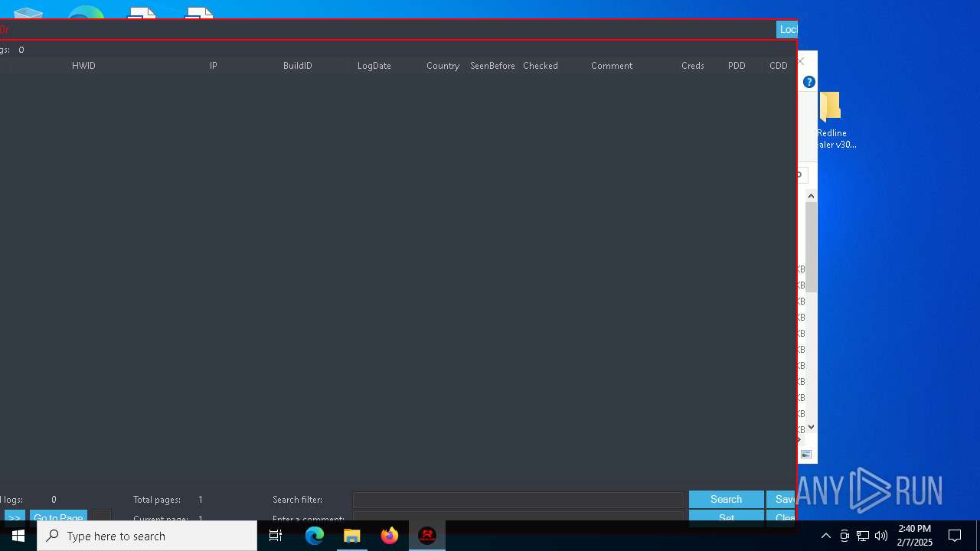The image size is (980, 551).
Task: Select the red Redline app taskbar icon
Action: (x=427, y=536)
